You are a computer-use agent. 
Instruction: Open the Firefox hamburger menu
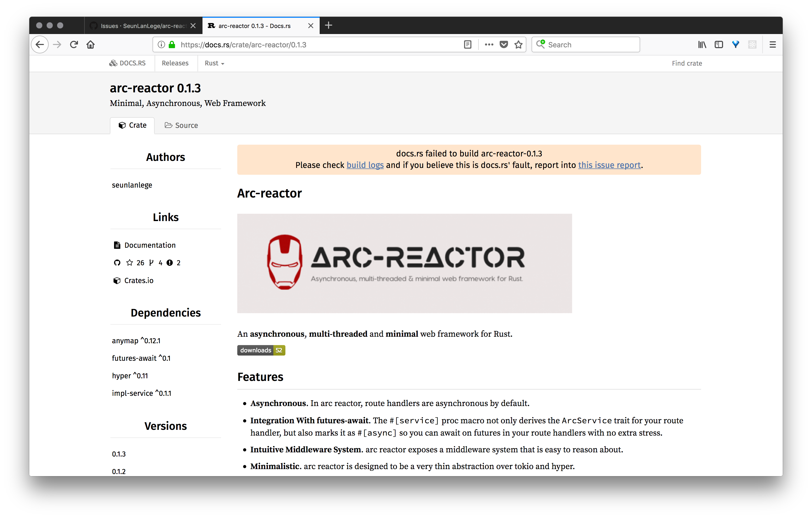[772, 44]
